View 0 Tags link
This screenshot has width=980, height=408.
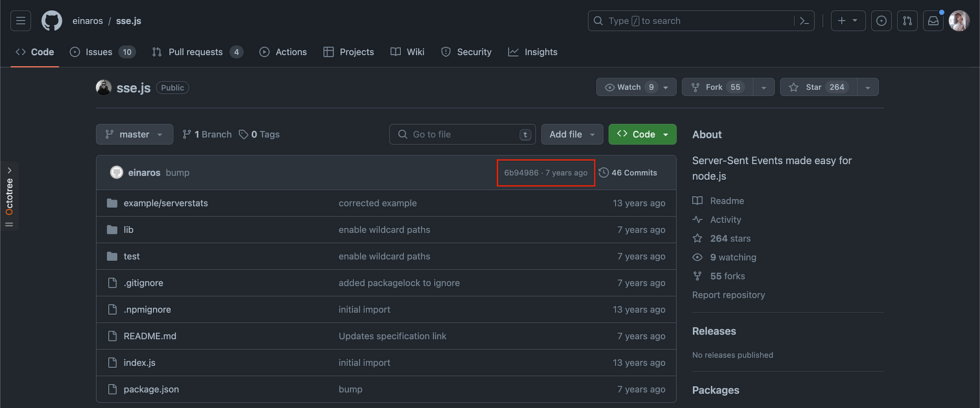(x=259, y=134)
